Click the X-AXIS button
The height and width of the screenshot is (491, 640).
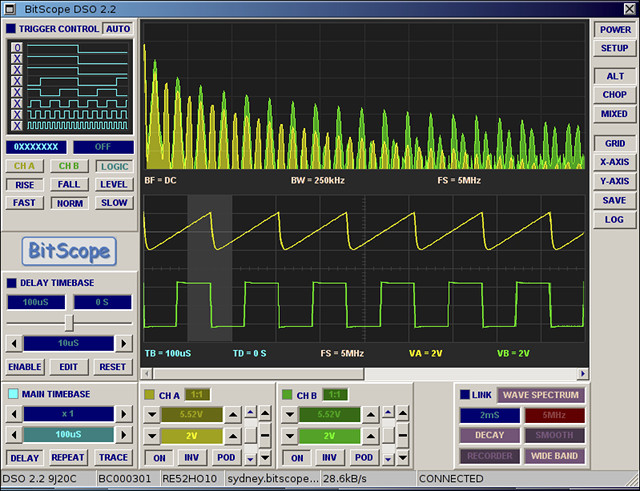615,162
